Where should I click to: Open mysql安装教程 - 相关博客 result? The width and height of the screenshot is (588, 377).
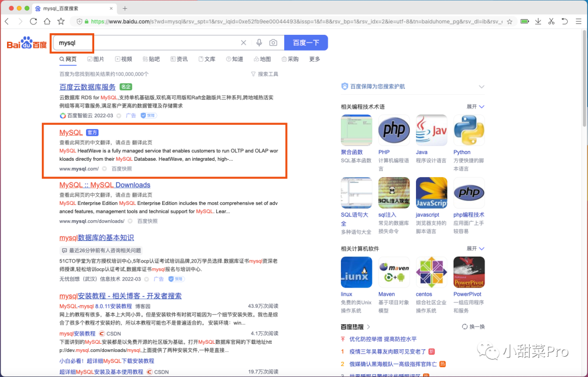click(x=120, y=296)
